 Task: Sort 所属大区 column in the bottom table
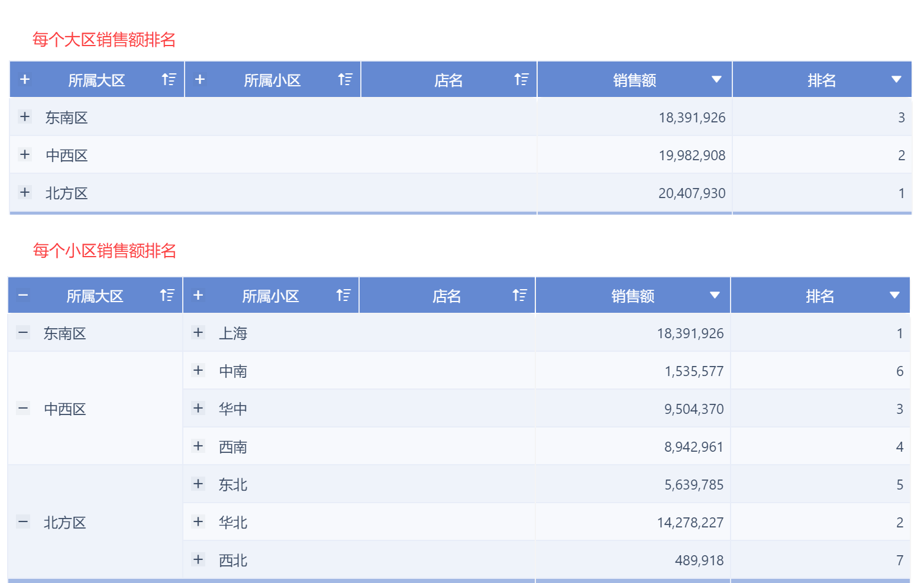coord(167,295)
